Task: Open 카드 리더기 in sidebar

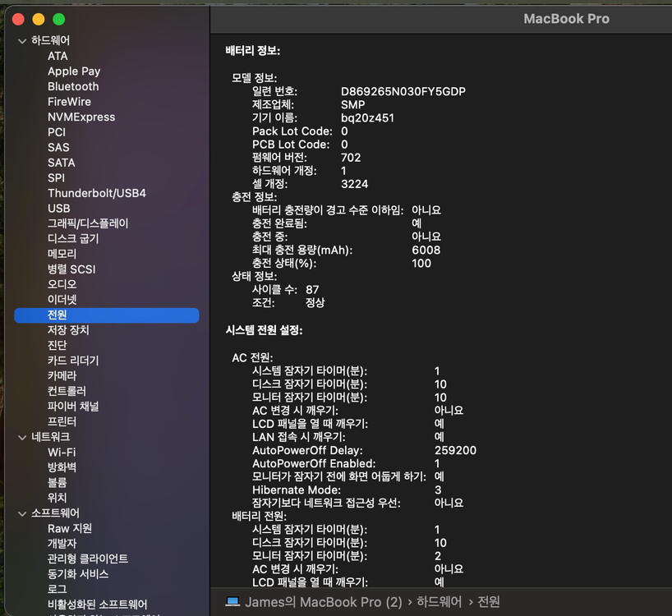Action: pos(73,361)
